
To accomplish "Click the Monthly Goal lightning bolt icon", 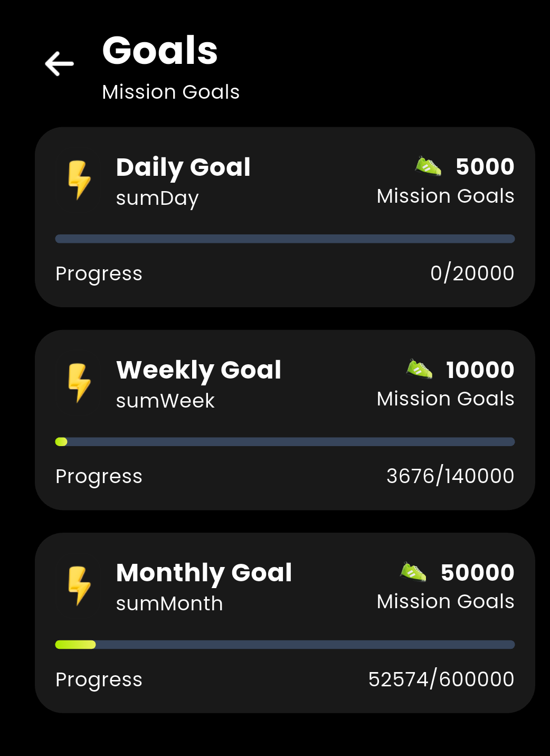I will [79, 585].
